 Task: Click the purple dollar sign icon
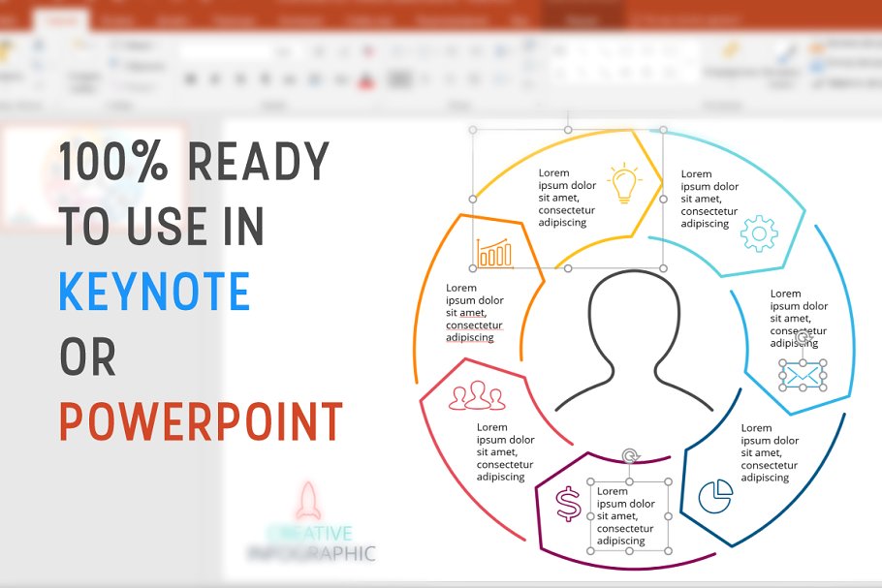tap(568, 504)
